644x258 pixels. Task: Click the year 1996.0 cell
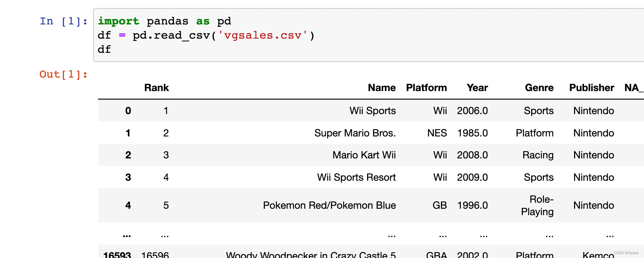pyautogui.click(x=472, y=206)
